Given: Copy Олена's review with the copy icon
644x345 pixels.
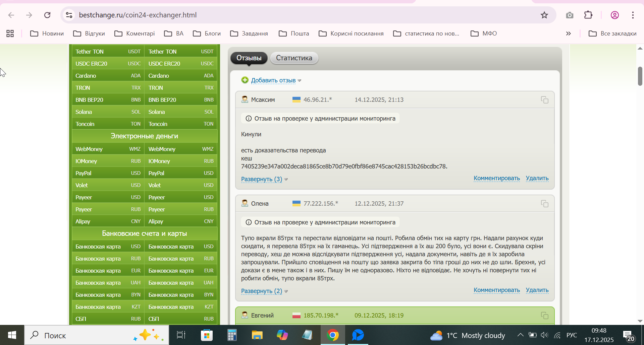Looking at the screenshot, I should point(544,204).
